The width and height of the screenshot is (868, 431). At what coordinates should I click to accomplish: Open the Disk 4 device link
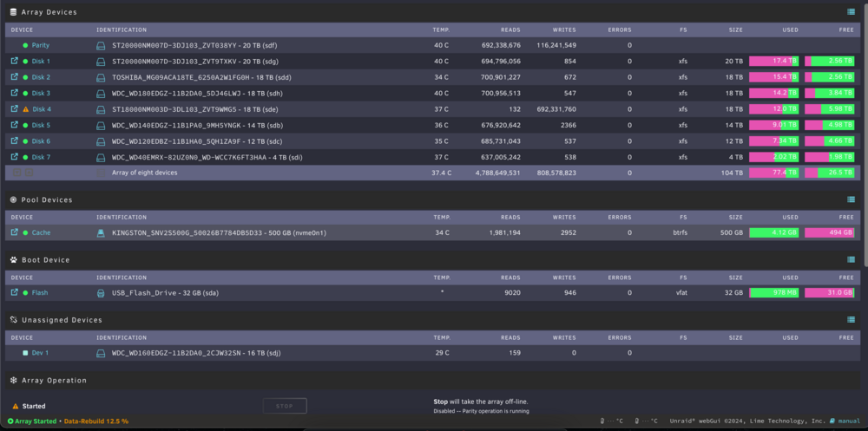pos(42,109)
